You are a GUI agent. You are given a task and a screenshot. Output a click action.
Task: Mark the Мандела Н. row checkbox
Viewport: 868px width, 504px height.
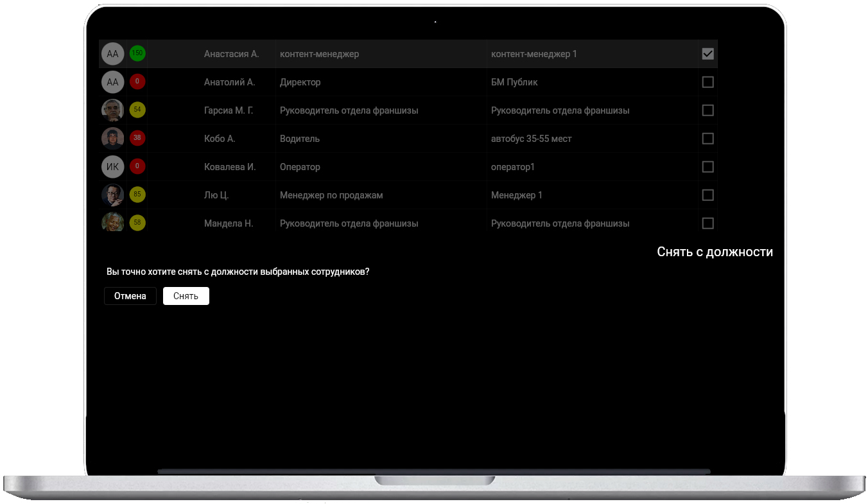click(x=707, y=223)
